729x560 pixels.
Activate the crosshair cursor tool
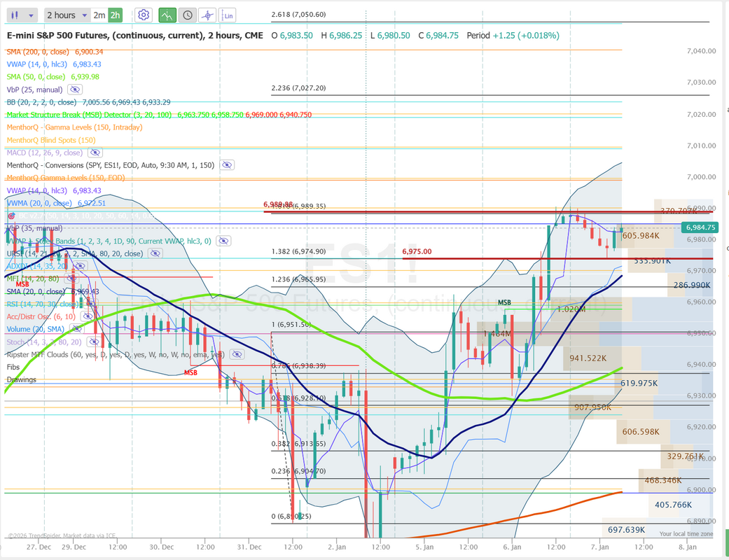[207, 15]
